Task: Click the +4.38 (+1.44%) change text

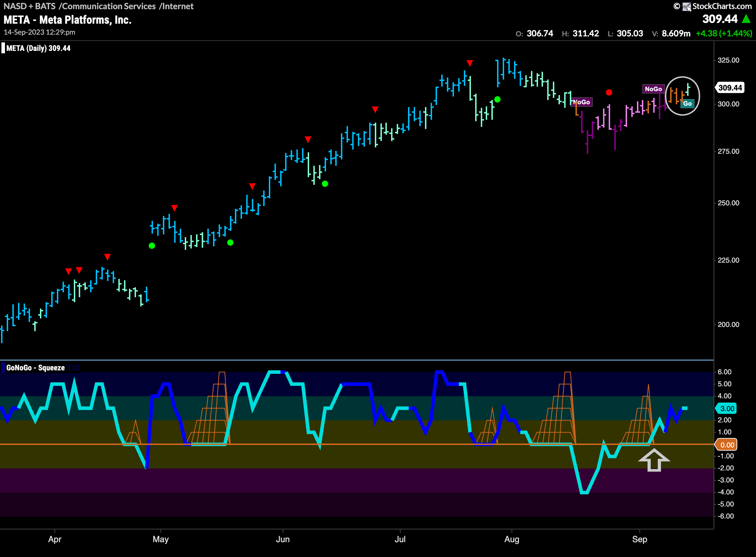Action: pos(724,34)
